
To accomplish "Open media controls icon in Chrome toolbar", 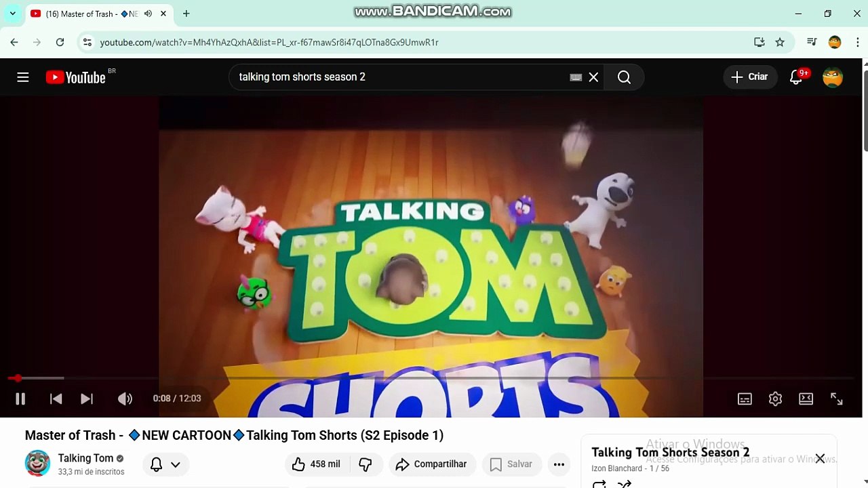I will (812, 42).
